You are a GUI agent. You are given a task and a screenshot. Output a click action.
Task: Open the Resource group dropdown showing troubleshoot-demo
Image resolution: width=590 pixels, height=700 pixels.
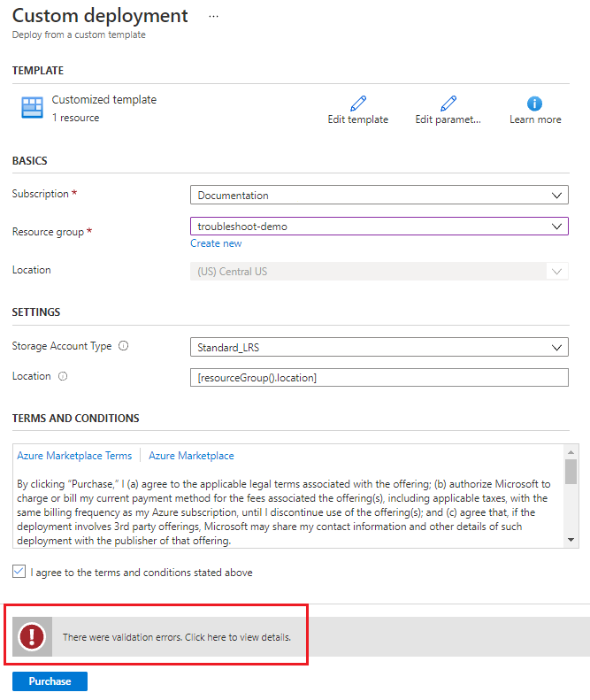coord(379,227)
